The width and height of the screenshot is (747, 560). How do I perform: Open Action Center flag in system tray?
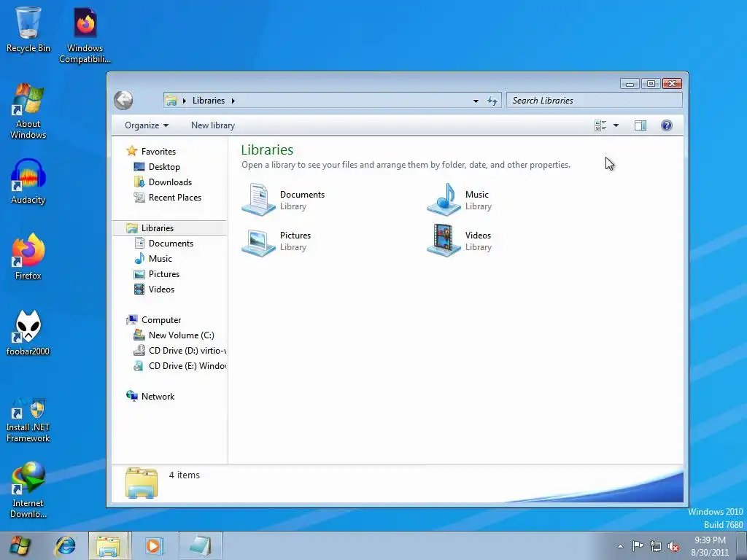tap(638, 546)
